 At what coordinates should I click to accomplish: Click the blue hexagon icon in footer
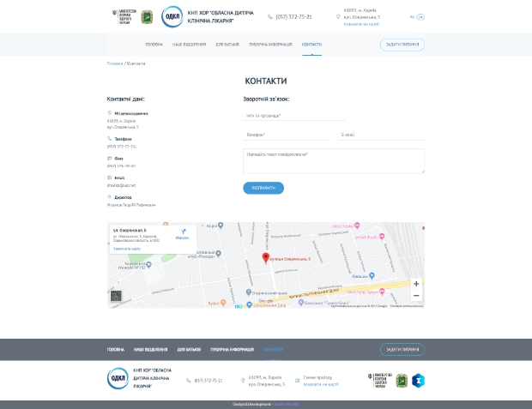[419, 380]
